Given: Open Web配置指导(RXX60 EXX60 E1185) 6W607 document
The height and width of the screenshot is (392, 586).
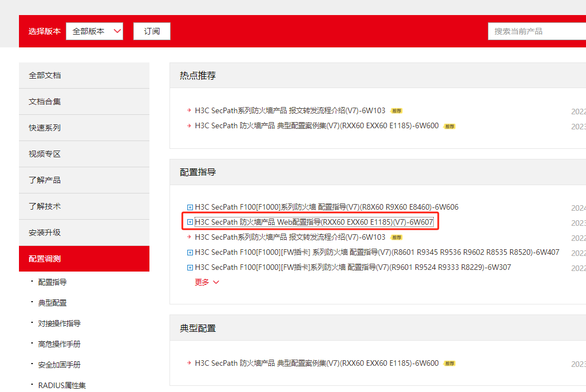Looking at the screenshot, I should click(x=314, y=222).
